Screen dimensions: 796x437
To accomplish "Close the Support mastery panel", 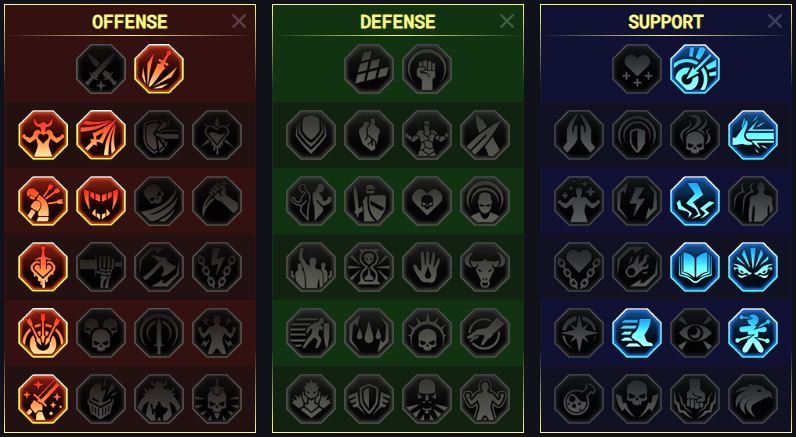I will click(775, 21).
